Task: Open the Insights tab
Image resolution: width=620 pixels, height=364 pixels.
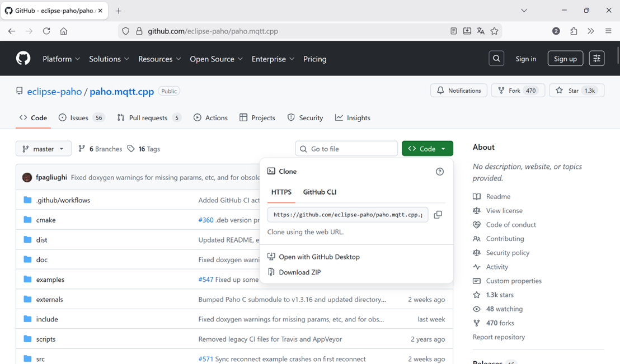Action: tap(353, 118)
